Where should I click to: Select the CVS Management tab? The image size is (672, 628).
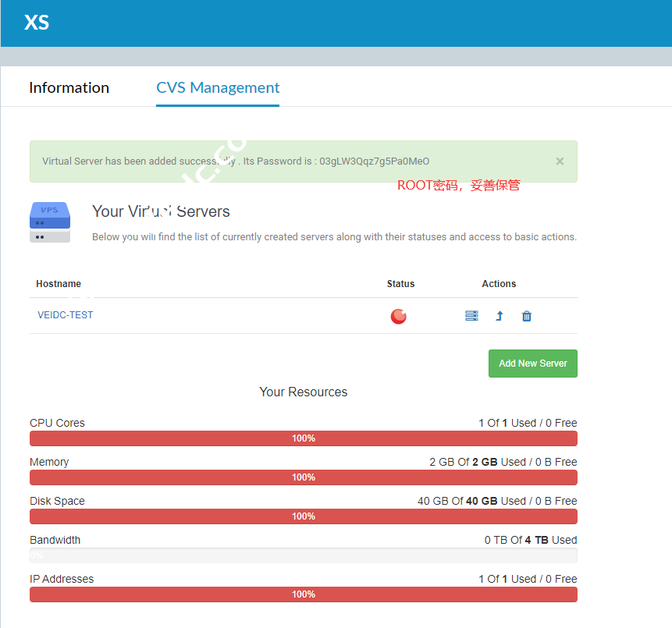[x=218, y=87]
